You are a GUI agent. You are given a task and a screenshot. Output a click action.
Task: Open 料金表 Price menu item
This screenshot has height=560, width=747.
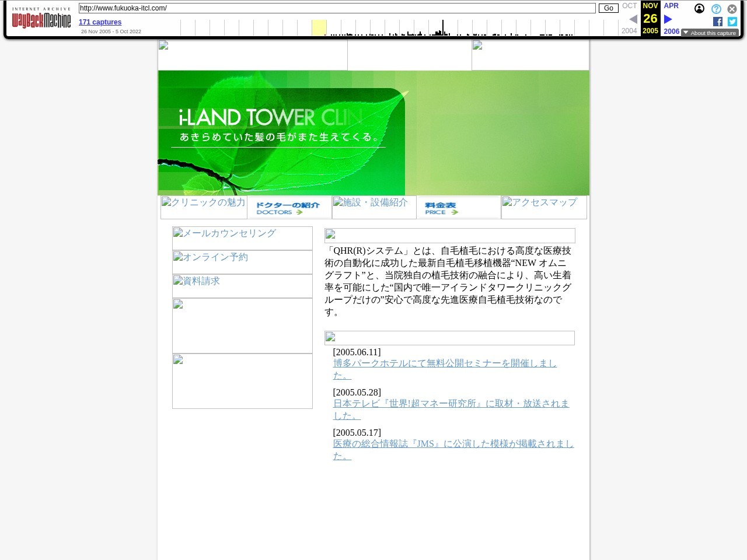point(458,208)
